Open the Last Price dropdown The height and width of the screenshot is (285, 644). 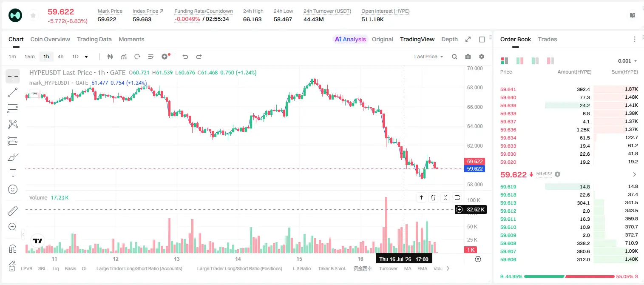428,57
